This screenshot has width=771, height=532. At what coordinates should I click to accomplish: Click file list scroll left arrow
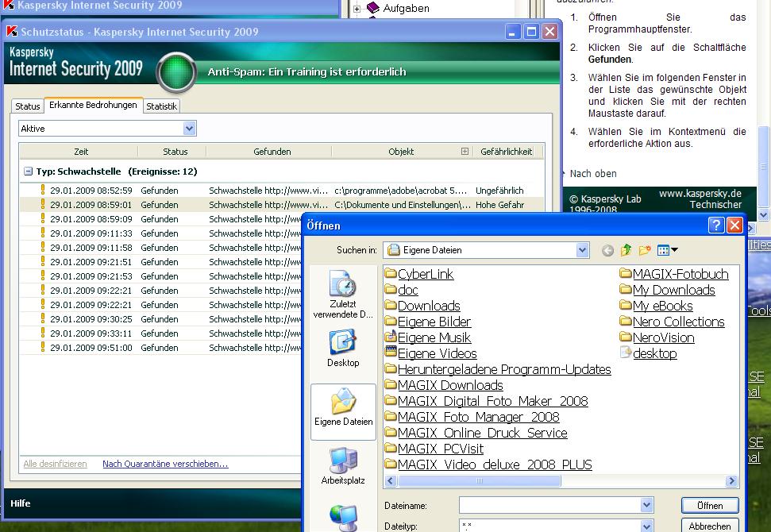click(391, 481)
